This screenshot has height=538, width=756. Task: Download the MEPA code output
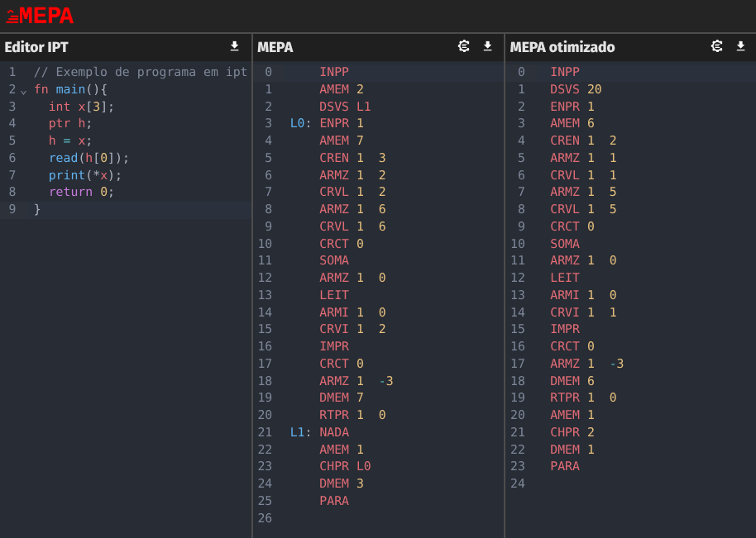tap(487, 46)
